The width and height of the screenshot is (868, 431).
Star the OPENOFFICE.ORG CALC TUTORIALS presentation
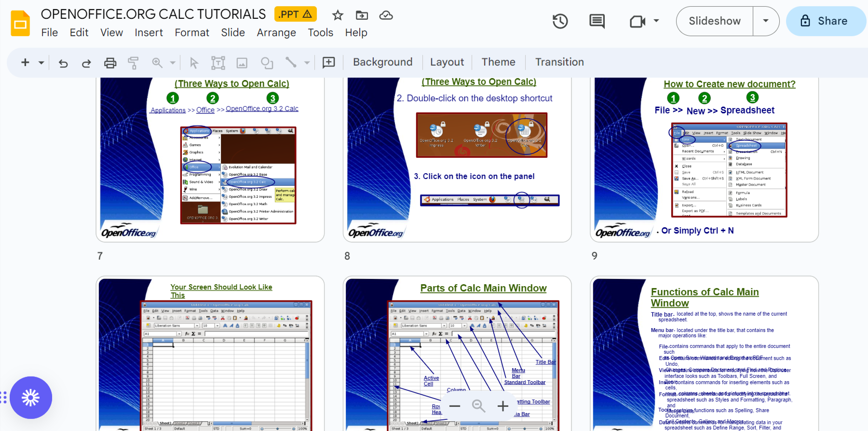tap(338, 15)
